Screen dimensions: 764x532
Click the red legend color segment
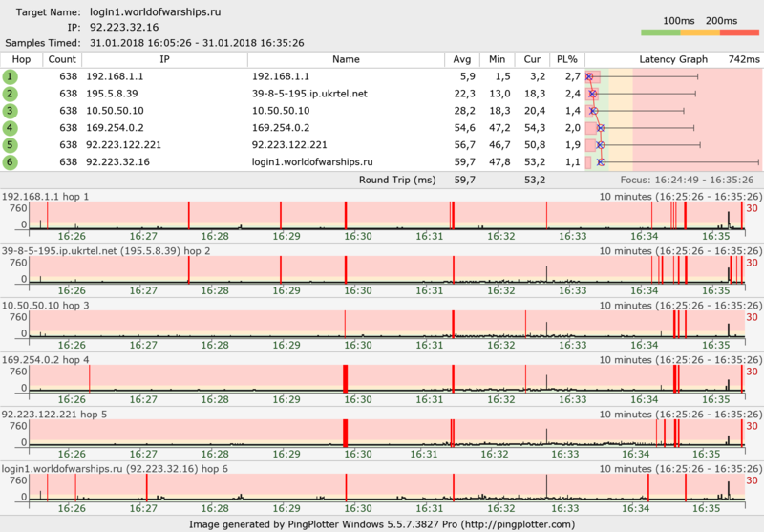point(740,32)
